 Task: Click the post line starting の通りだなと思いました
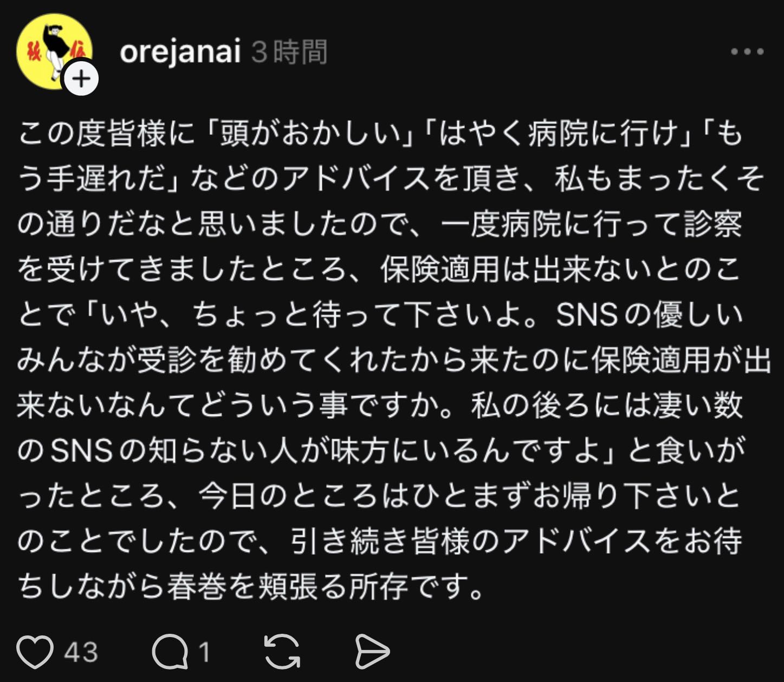click(x=379, y=224)
